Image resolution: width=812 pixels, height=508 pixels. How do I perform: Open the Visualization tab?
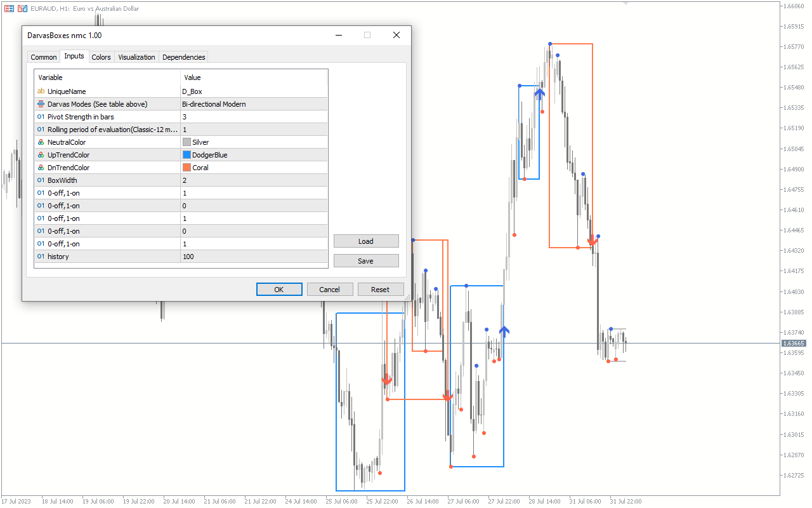click(136, 57)
